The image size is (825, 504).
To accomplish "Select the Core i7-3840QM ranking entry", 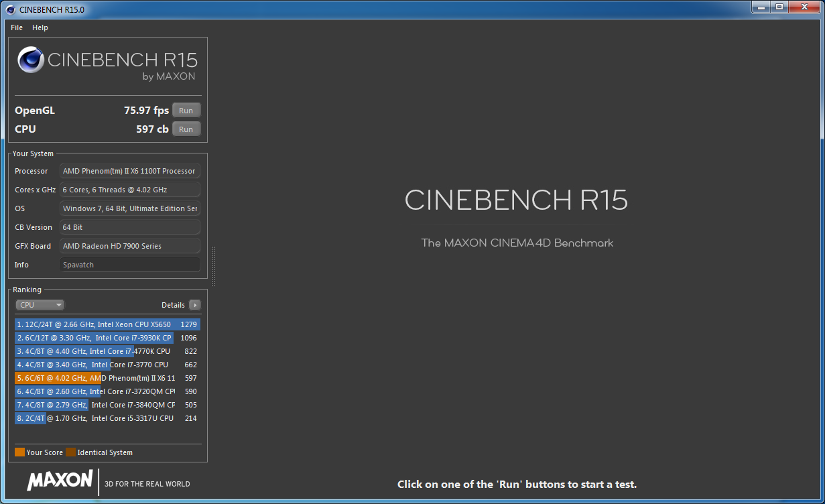I will [107, 405].
